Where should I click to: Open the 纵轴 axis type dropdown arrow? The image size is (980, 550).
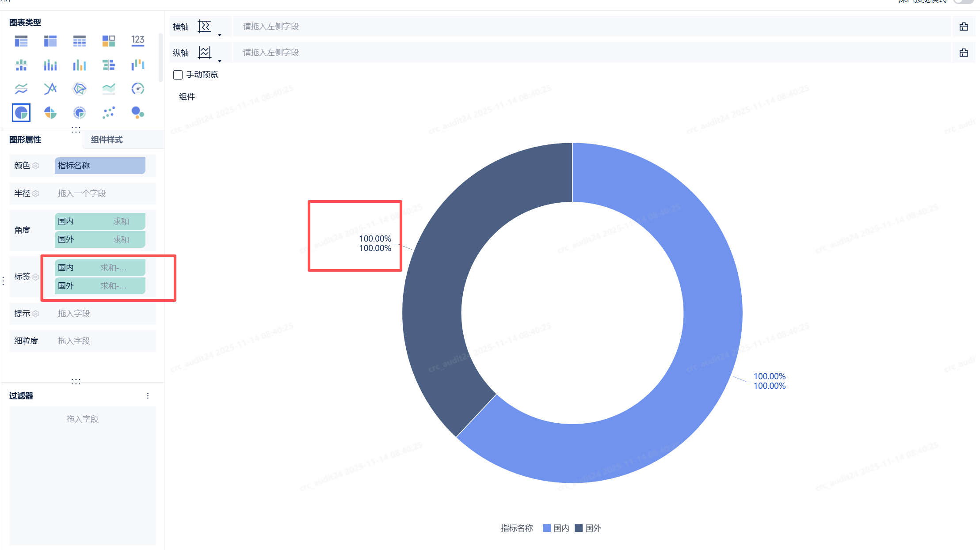pyautogui.click(x=220, y=61)
